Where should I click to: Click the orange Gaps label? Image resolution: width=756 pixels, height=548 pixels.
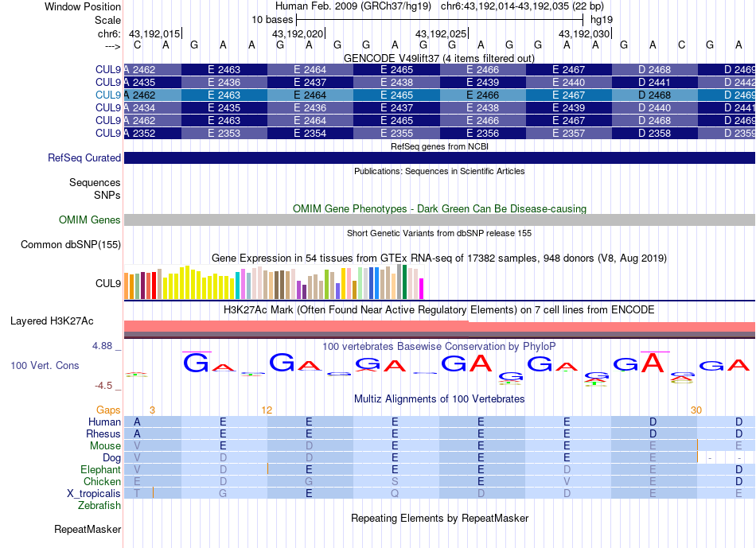[x=108, y=410]
